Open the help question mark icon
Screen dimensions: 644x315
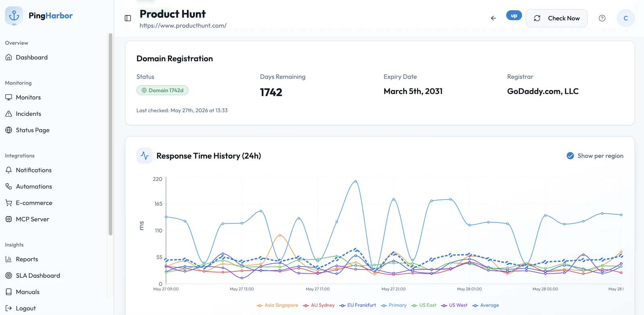point(602,18)
